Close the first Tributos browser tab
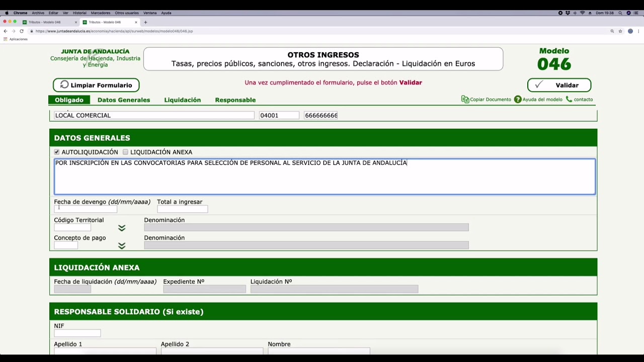Image resolution: width=644 pixels, height=362 pixels. (76, 22)
